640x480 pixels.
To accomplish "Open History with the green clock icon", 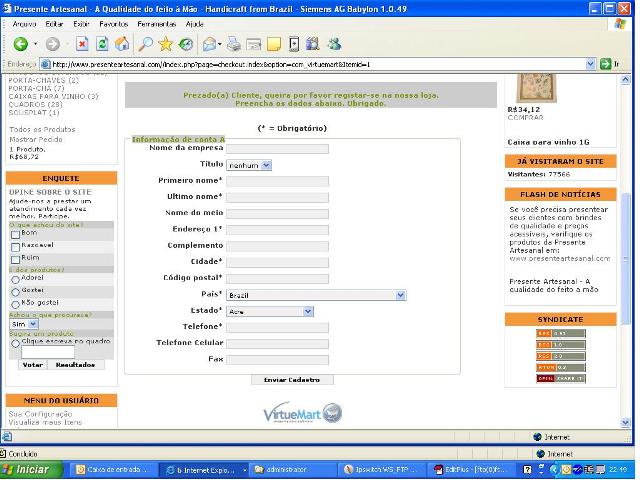I will click(186, 44).
